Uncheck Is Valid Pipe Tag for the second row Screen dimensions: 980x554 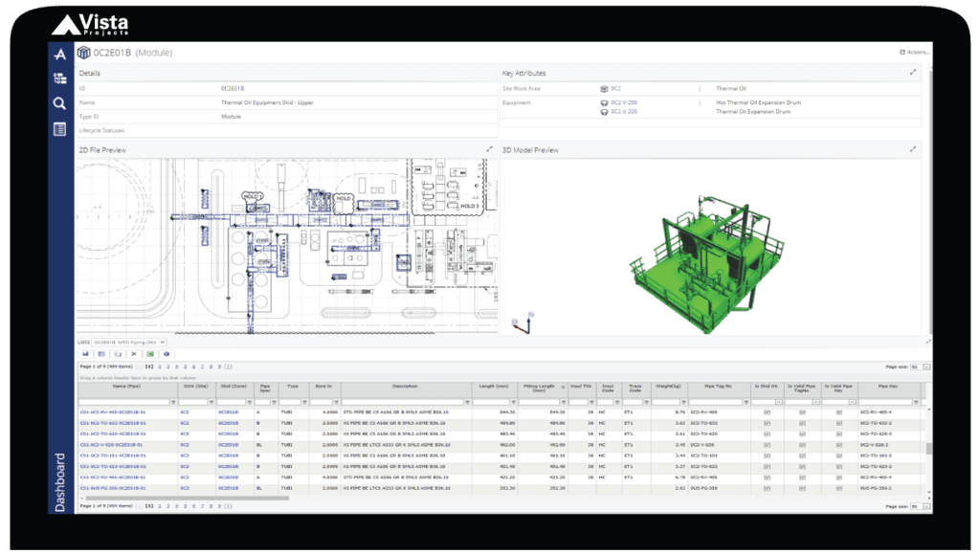coord(802,423)
